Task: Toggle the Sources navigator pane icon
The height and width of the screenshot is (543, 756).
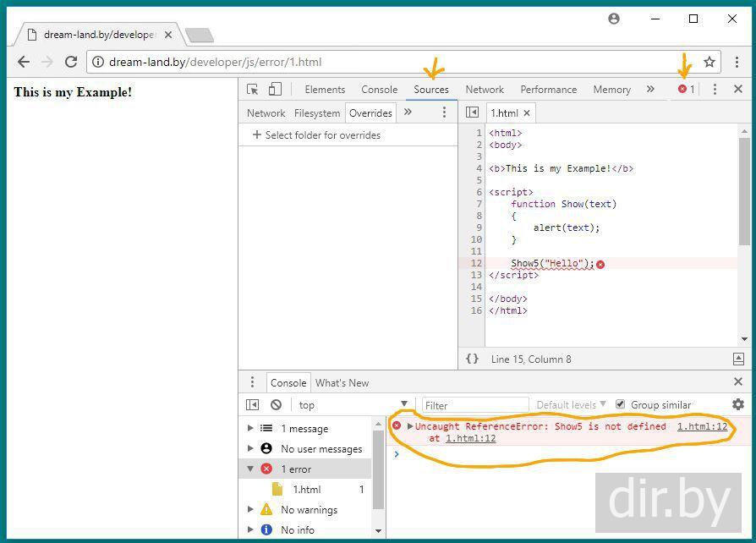Action: coord(472,112)
